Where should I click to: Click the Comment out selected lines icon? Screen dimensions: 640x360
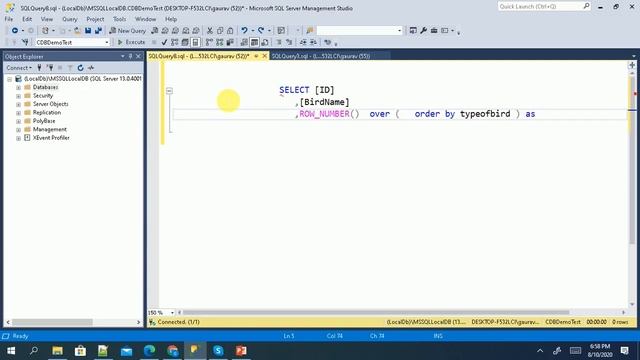[x=279, y=42]
